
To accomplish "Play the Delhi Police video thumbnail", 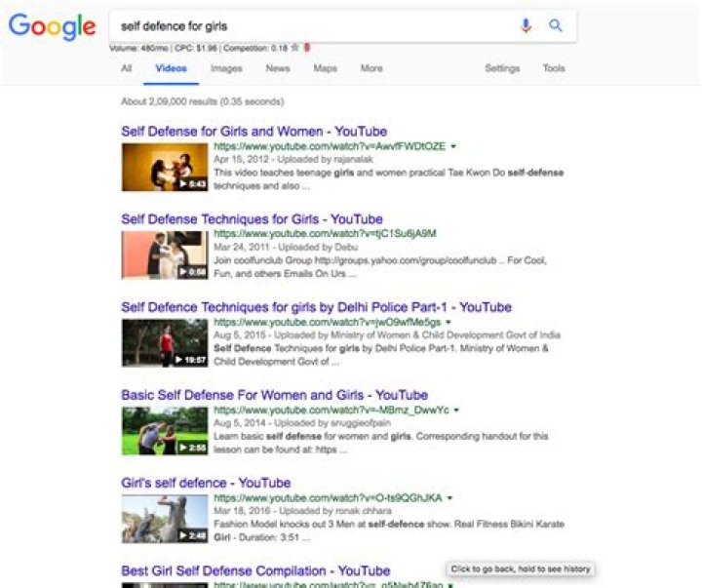I will pyautogui.click(x=165, y=342).
